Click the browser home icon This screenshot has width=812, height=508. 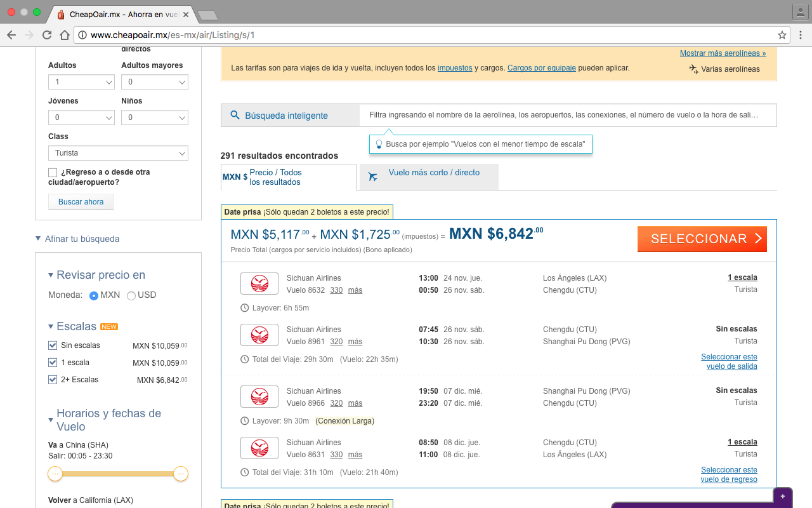click(64, 35)
